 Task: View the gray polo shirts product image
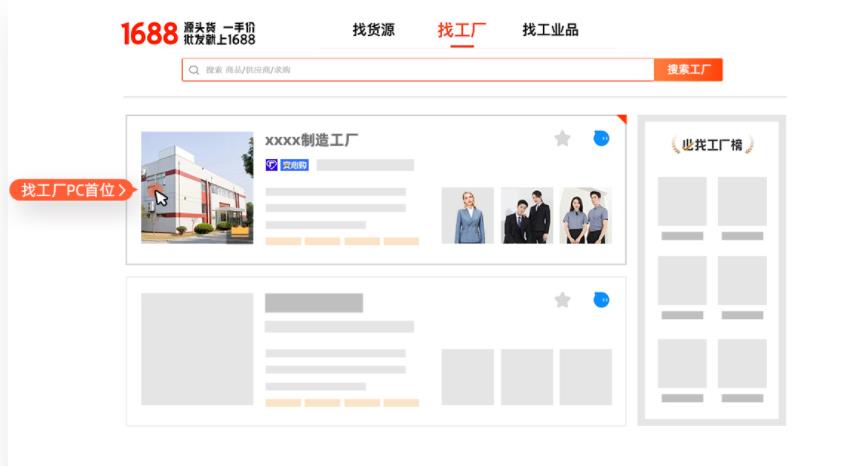pyautogui.click(x=586, y=215)
